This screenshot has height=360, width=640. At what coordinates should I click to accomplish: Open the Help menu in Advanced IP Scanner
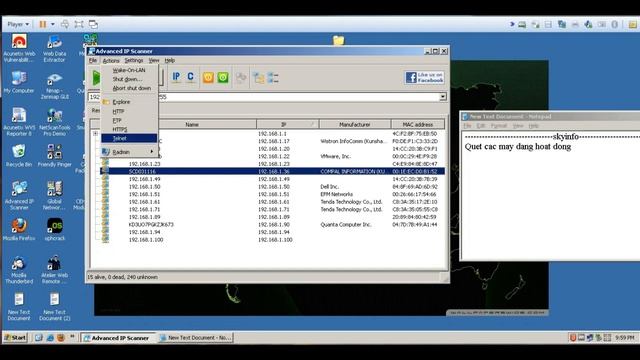point(170,60)
